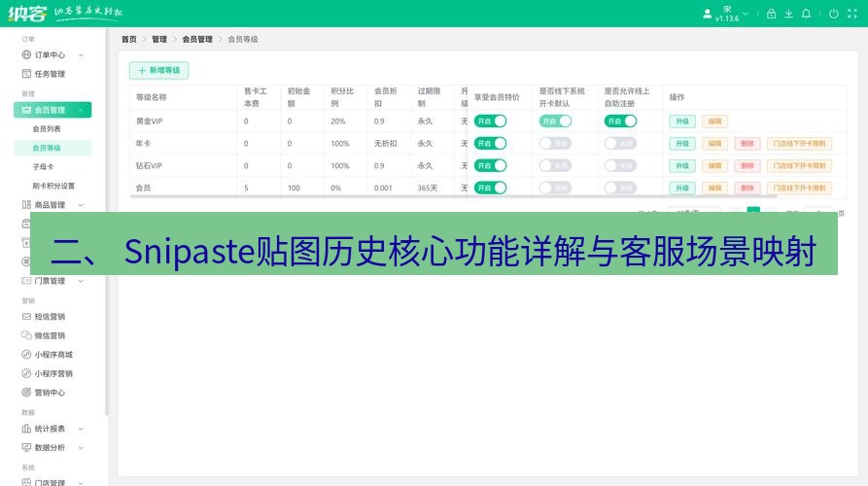Click the 会员管理 crown icon
The height and width of the screenshot is (486, 868).
point(26,110)
